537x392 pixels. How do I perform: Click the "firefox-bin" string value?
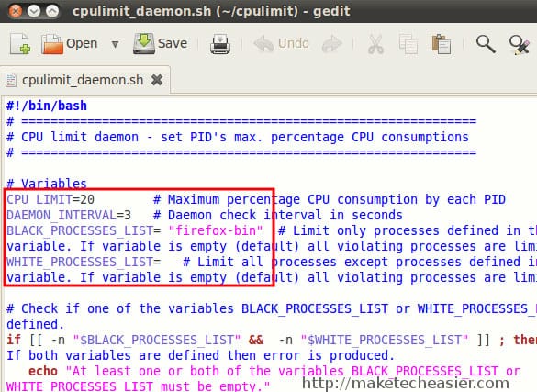[x=216, y=230]
